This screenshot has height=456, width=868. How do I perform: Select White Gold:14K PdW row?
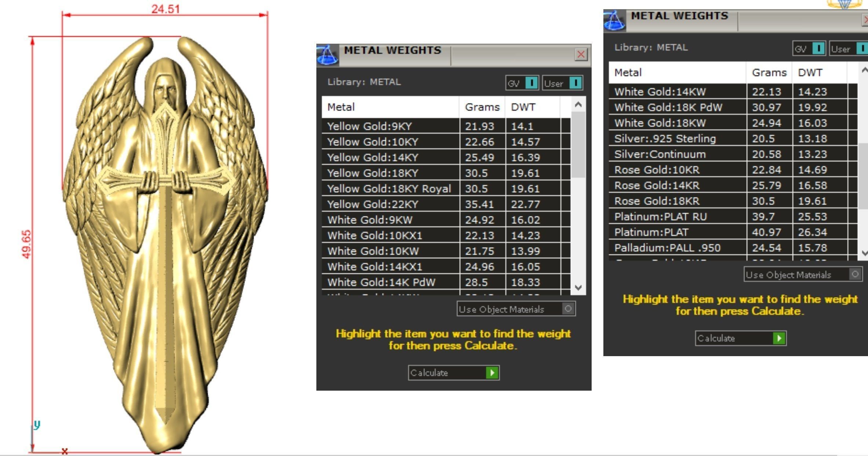[446, 282]
